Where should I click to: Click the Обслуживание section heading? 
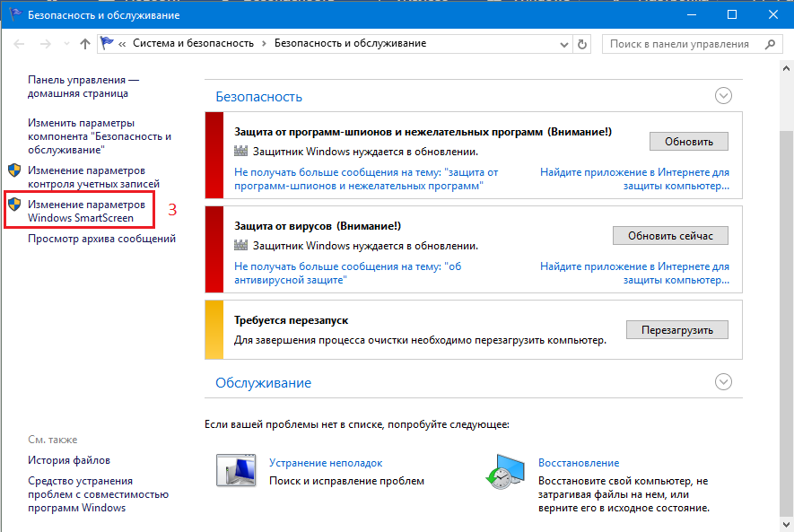click(263, 383)
